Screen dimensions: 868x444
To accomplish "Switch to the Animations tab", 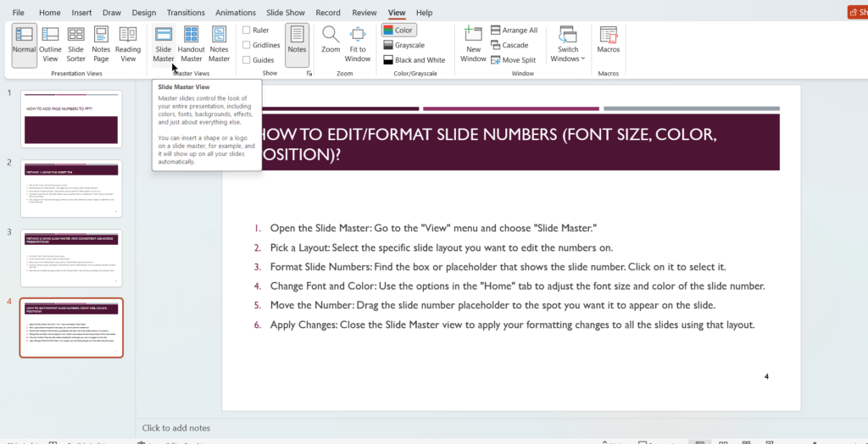I will coord(236,13).
